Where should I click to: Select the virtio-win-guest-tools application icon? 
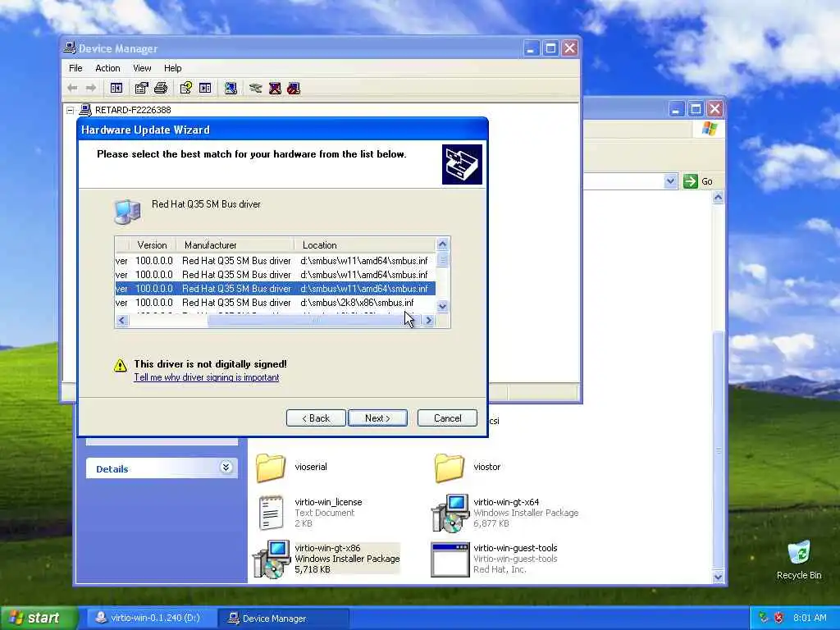click(450, 559)
